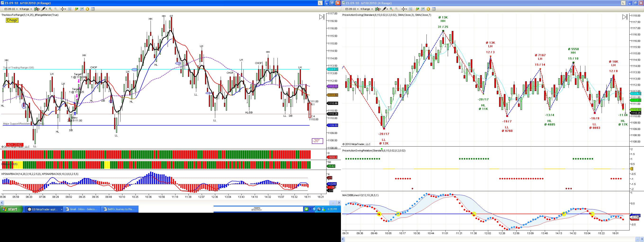Viewport: 644px width, 242px height.
Task: Click the blue 1109.50 price marker
Action: pos(332,125)
